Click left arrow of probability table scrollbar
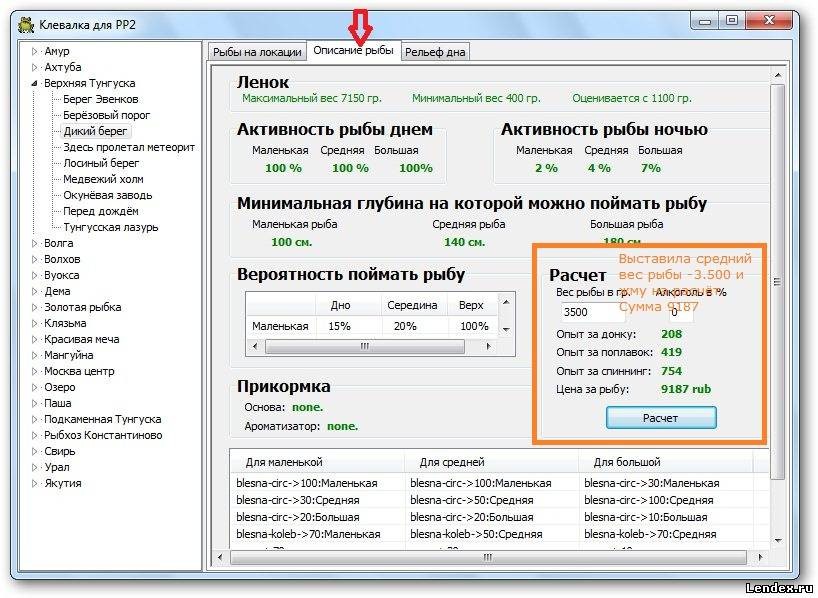 pos(255,346)
